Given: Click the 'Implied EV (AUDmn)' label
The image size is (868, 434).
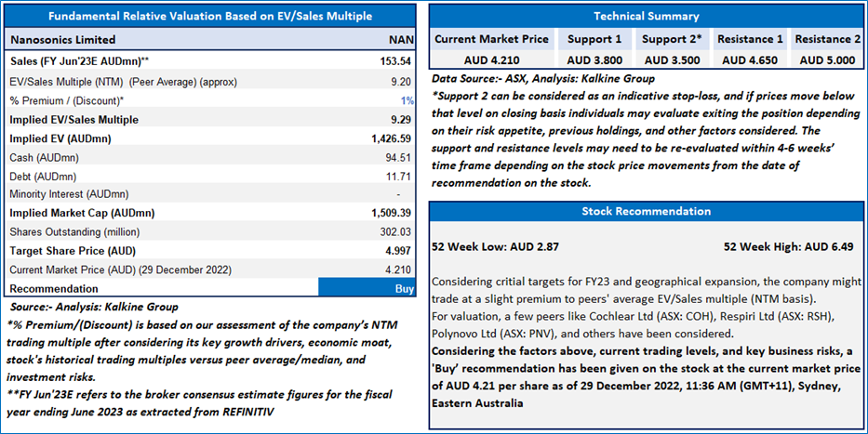Looking at the screenshot, I should [60, 138].
